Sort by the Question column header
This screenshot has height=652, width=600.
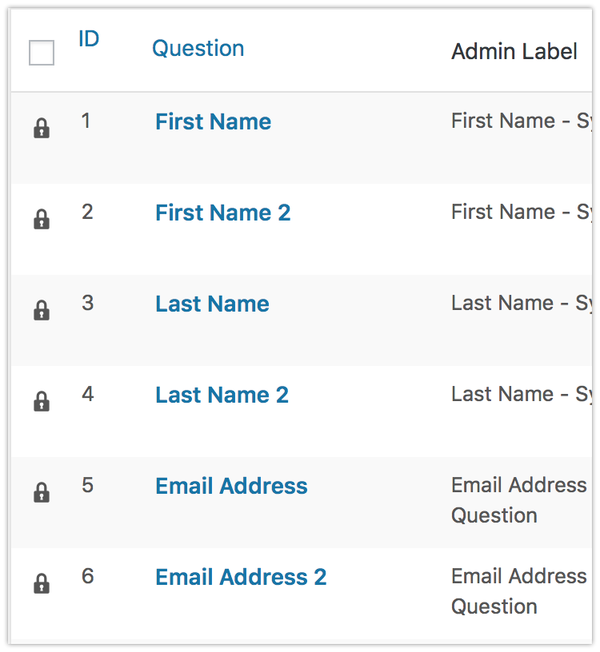point(198,49)
